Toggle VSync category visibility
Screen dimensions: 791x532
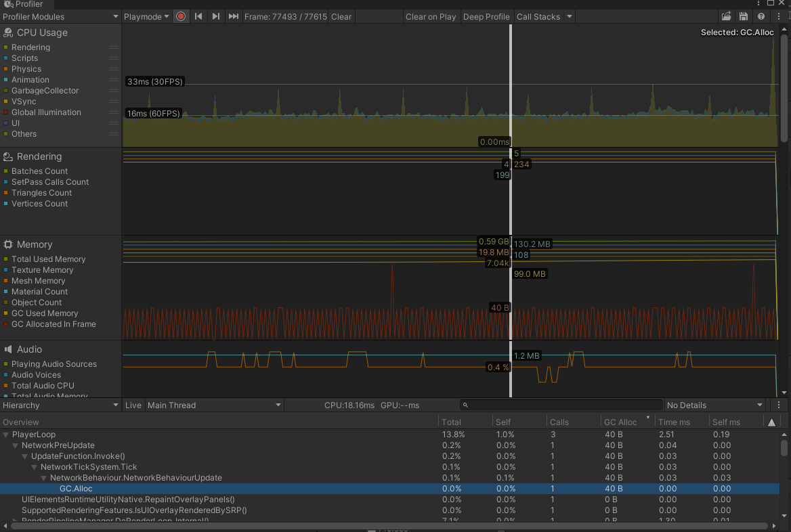coord(5,102)
